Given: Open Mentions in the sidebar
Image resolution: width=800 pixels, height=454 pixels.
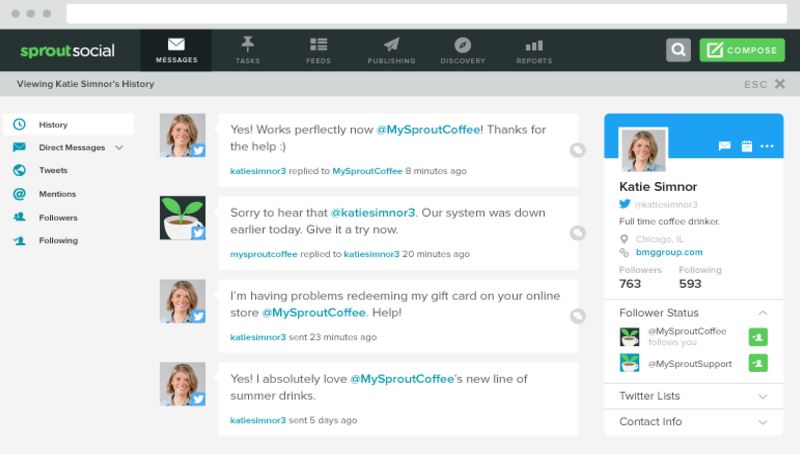Looking at the screenshot, I should 57,194.
